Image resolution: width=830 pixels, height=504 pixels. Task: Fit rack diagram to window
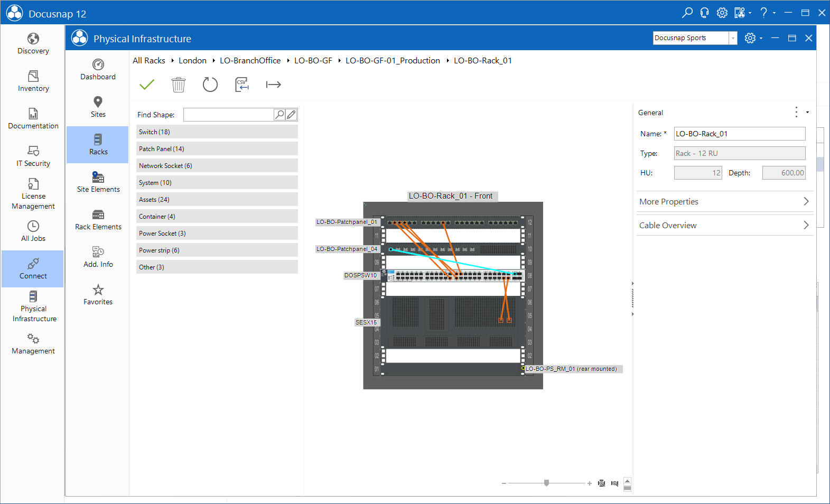click(x=601, y=483)
